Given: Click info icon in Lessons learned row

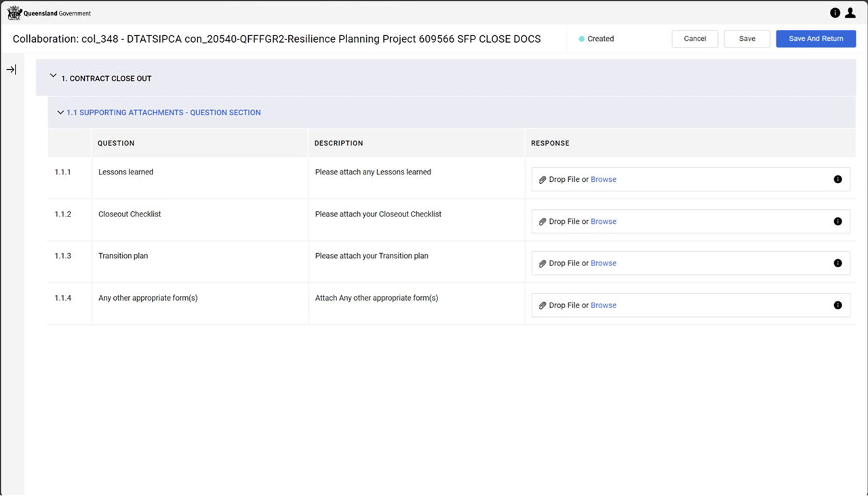Looking at the screenshot, I should pos(837,180).
